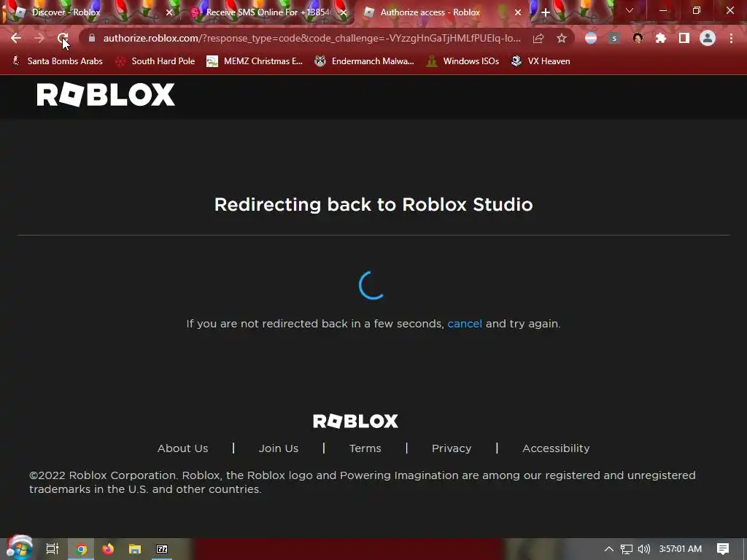This screenshot has height=560, width=747.
Task: Close the Receive SMS Online tab
Action: pos(344,12)
